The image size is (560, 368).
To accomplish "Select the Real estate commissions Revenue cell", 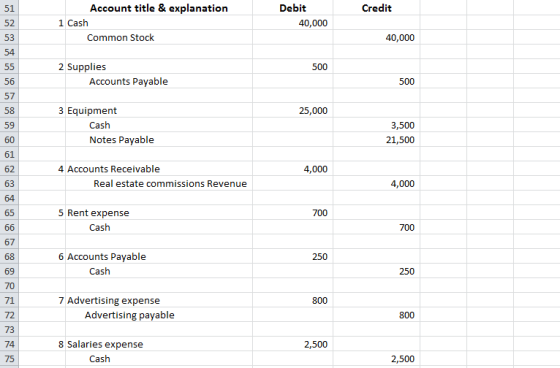I will [x=159, y=184].
